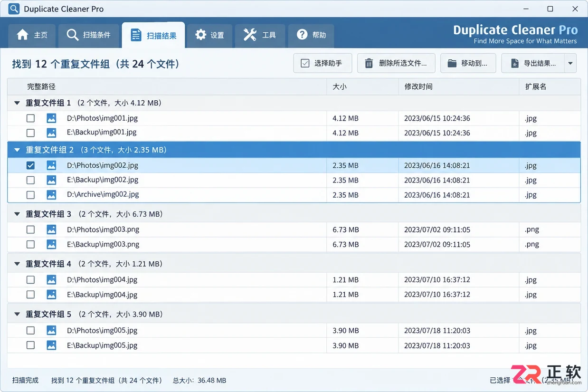Screen dimensions: 588x392
Task: Sort by 完整路径 column header
Action: (x=167, y=86)
